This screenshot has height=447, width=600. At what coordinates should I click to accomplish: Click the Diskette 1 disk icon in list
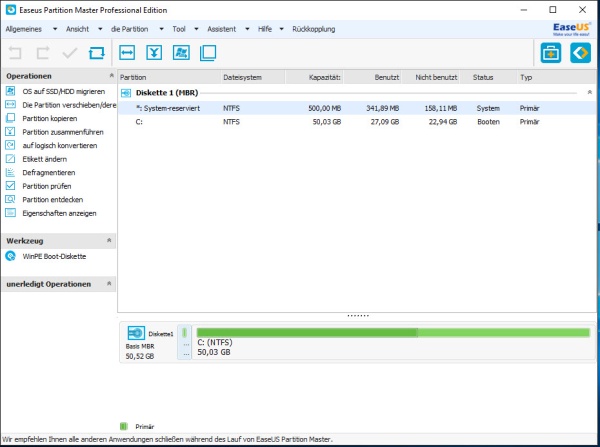tap(126, 93)
